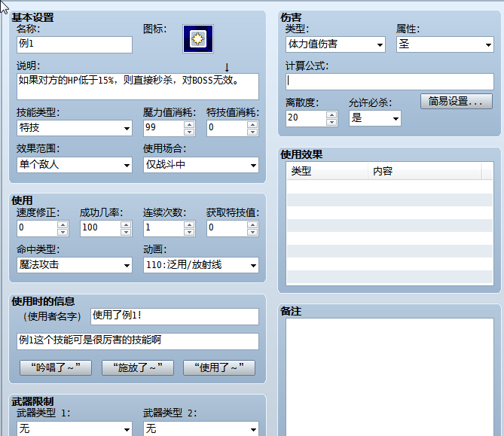Click the 简易设置... button
The height and width of the screenshot is (436, 504).
coord(457,102)
